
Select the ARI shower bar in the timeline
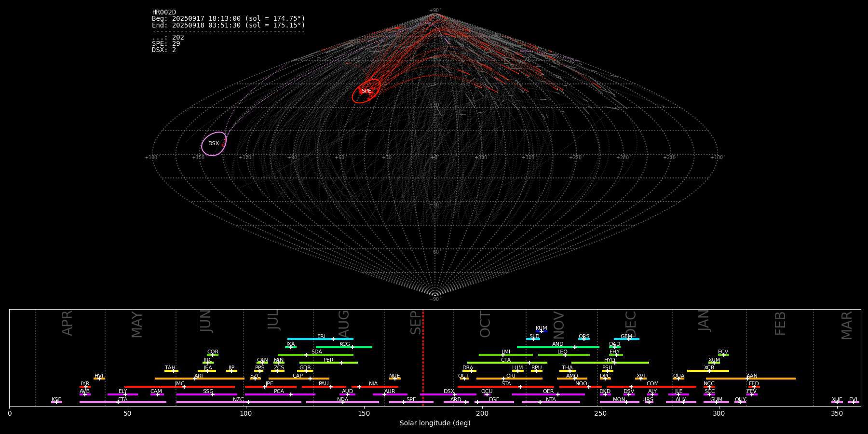199,379
